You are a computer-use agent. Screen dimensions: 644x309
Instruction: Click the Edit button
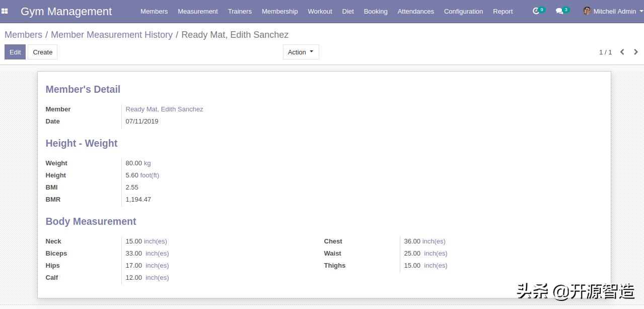pyautogui.click(x=15, y=52)
